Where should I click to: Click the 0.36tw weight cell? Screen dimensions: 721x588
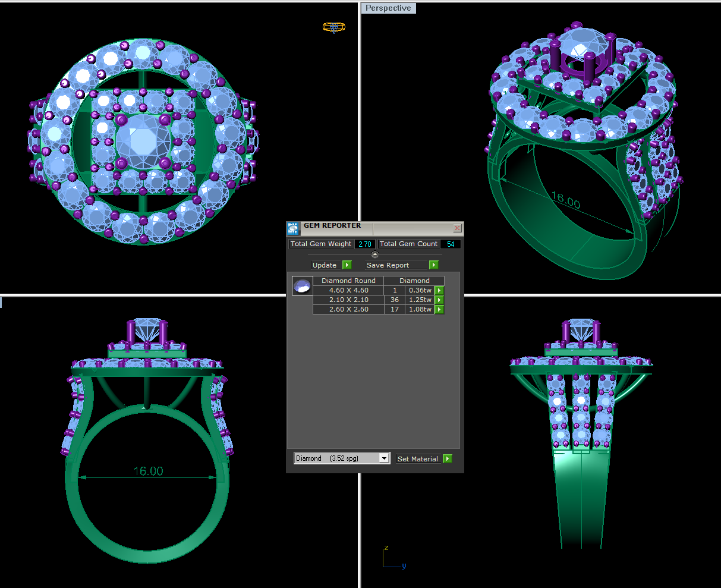(420, 290)
